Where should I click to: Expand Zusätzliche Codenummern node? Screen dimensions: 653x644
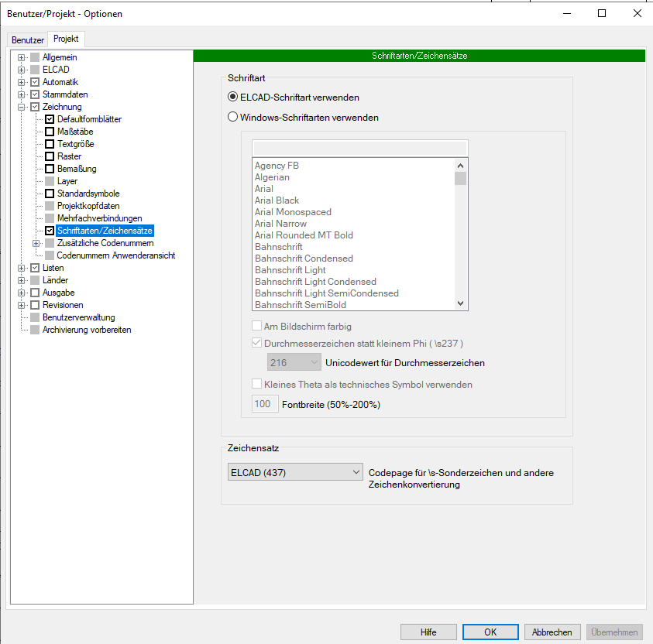point(36,243)
